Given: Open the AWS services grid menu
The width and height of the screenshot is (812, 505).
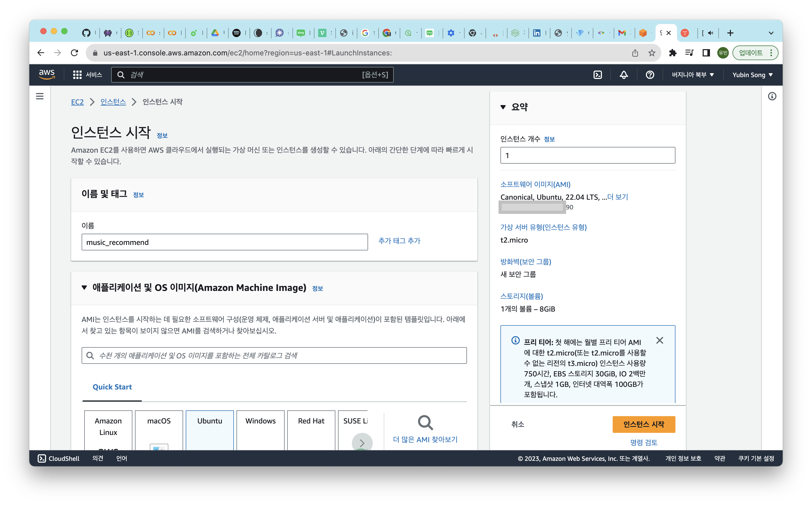Looking at the screenshot, I should pos(77,75).
